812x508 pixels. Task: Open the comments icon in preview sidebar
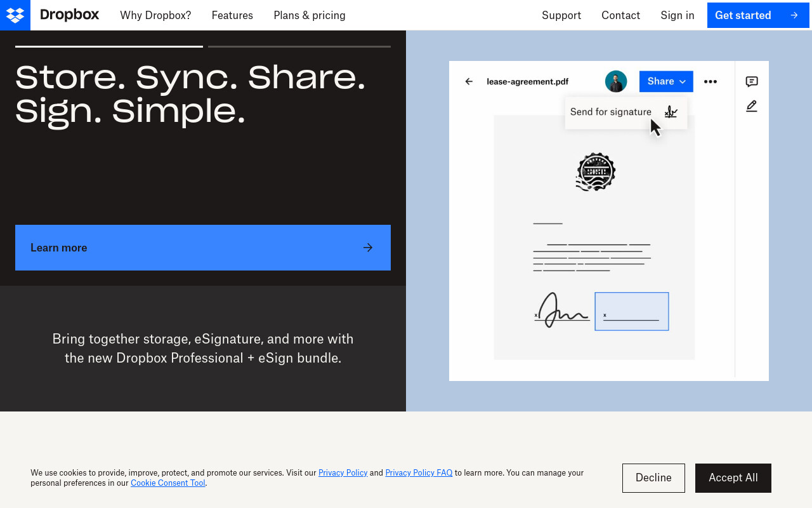(x=752, y=81)
